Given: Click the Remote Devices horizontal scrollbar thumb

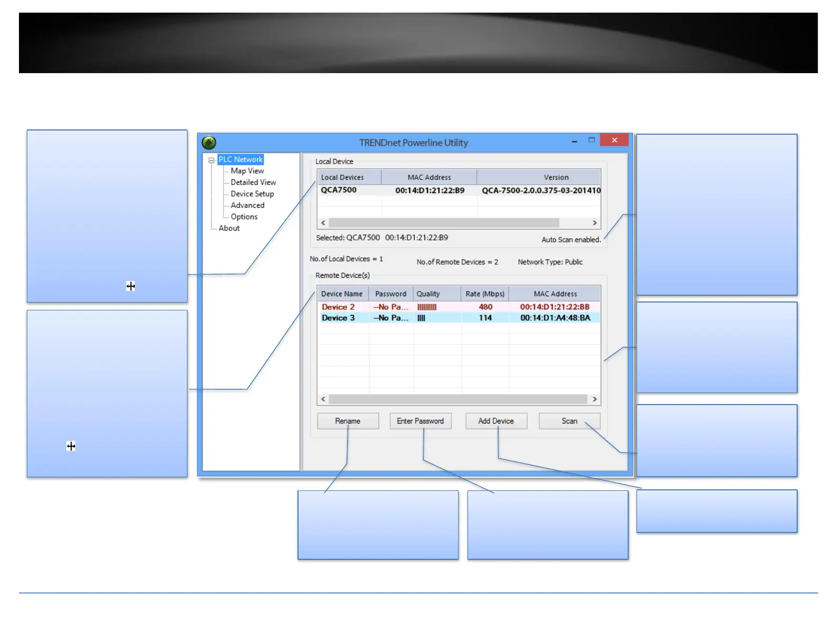Looking at the screenshot, I should (x=458, y=399).
